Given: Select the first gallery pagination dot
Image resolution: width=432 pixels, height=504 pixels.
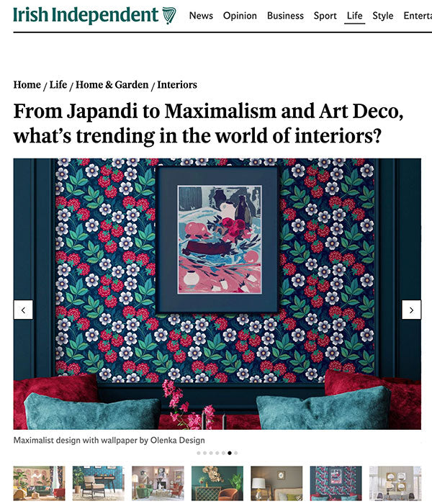Looking at the screenshot, I should [199, 453].
